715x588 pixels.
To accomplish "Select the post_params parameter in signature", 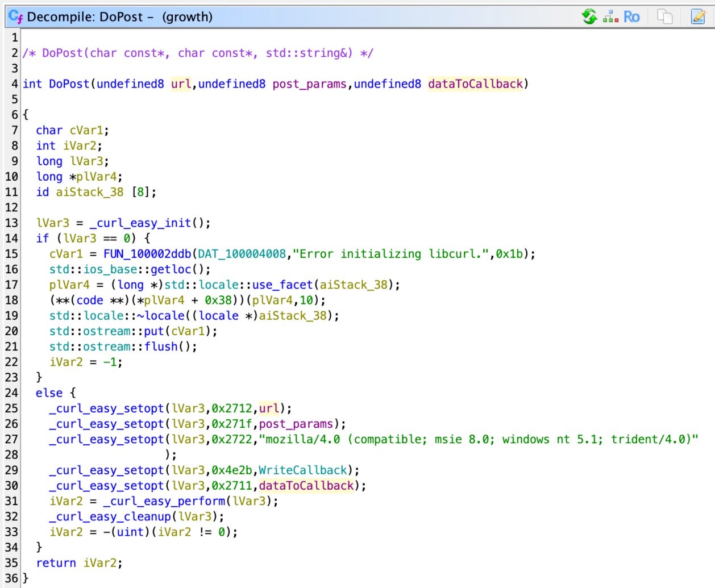I will pos(309,84).
